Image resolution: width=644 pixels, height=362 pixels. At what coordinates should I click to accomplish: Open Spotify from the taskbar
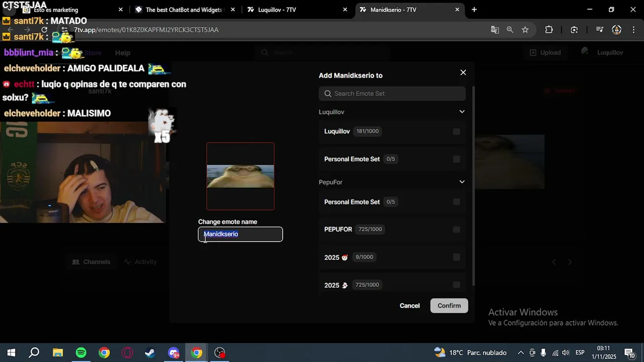coord(80,352)
